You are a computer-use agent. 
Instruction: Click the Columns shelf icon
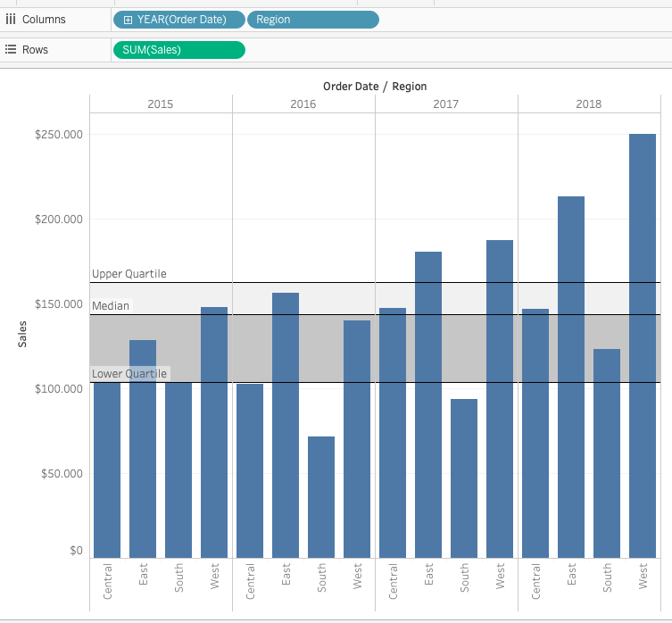coord(11,20)
